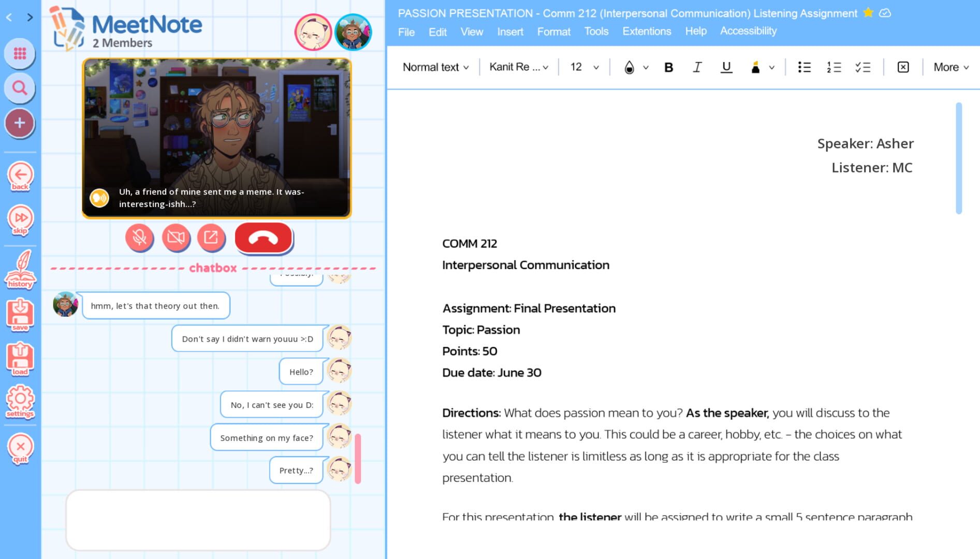
Task: Click the chat message input field
Action: (x=198, y=520)
